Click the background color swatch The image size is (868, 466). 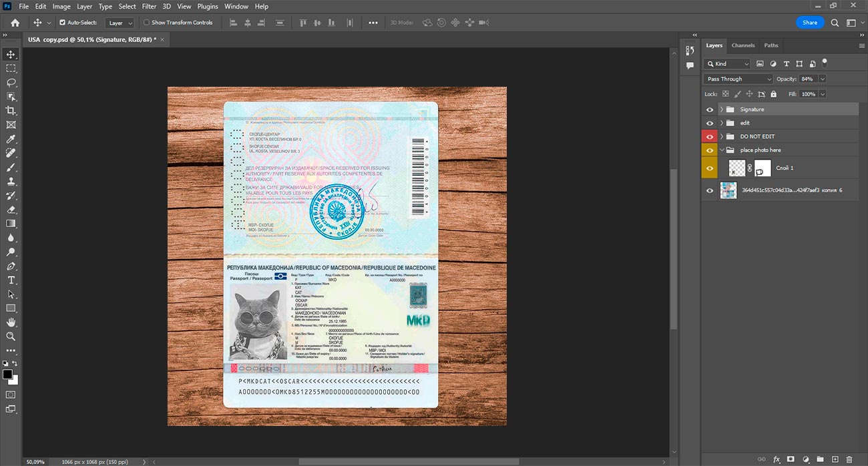coord(14,380)
